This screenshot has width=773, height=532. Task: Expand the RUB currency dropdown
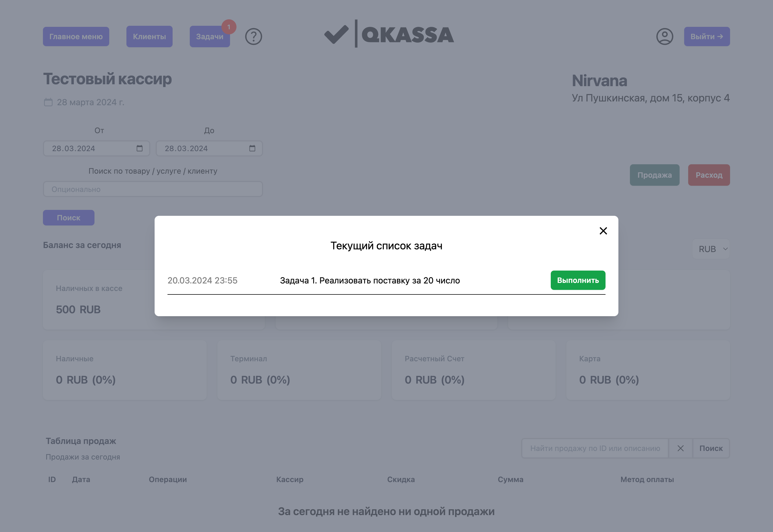pos(711,249)
